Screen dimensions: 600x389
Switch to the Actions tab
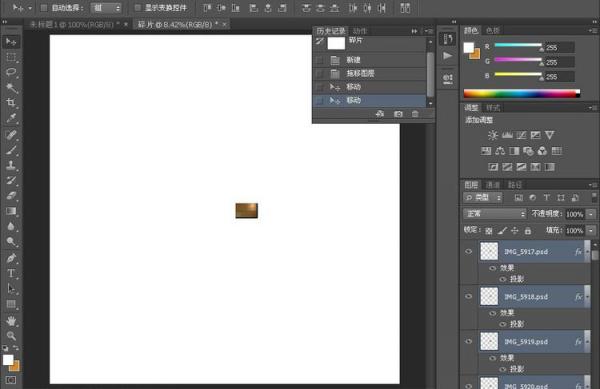pos(359,31)
